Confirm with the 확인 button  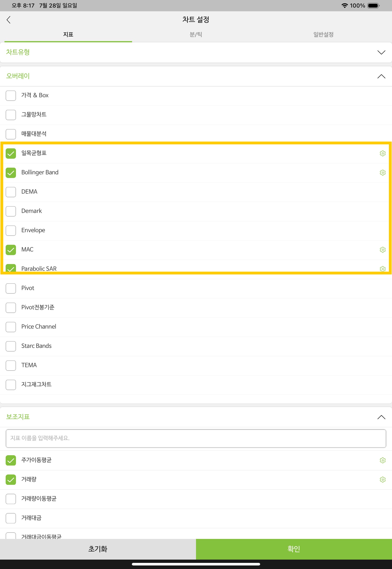[x=294, y=549]
